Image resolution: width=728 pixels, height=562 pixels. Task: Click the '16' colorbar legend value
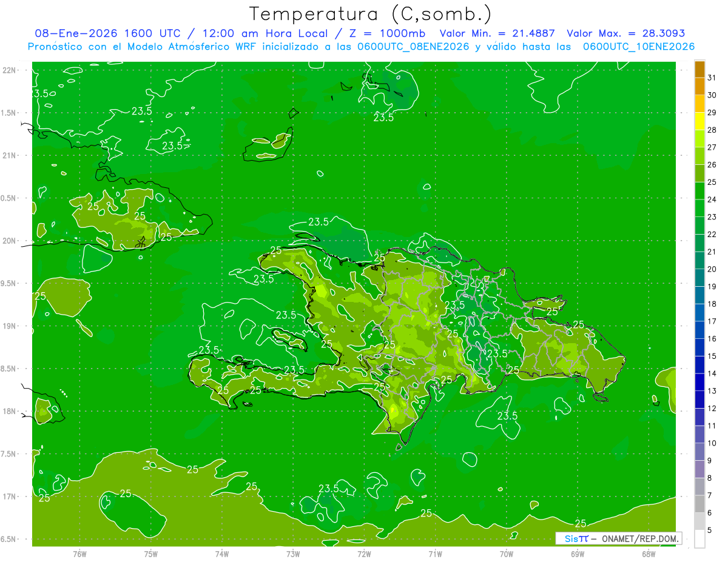[712, 339]
